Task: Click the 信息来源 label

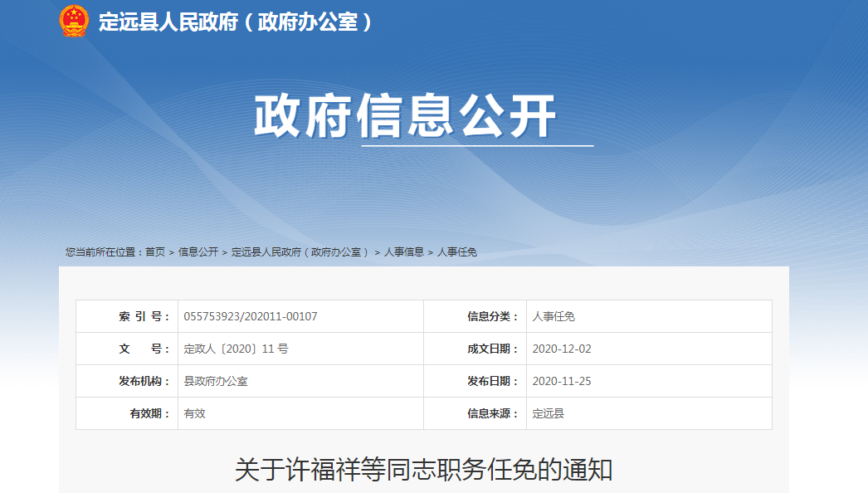Action: tap(493, 413)
